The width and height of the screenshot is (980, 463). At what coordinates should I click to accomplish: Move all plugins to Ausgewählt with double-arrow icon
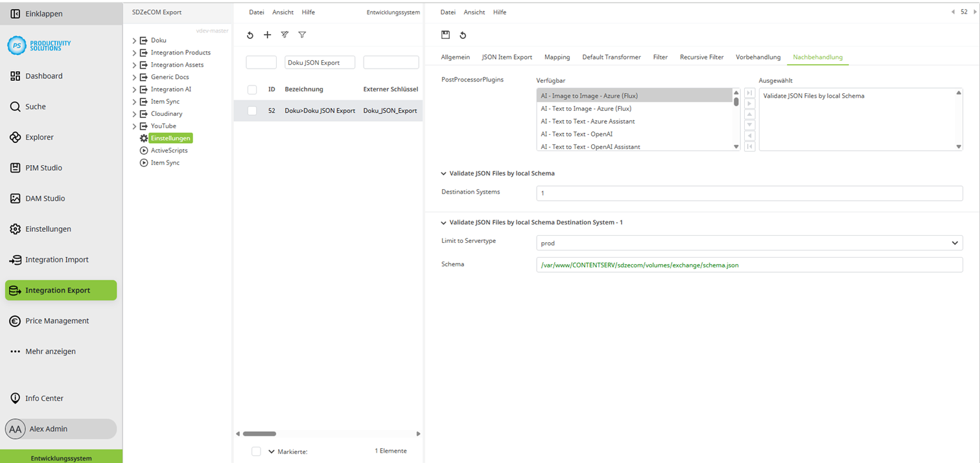(x=750, y=93)
